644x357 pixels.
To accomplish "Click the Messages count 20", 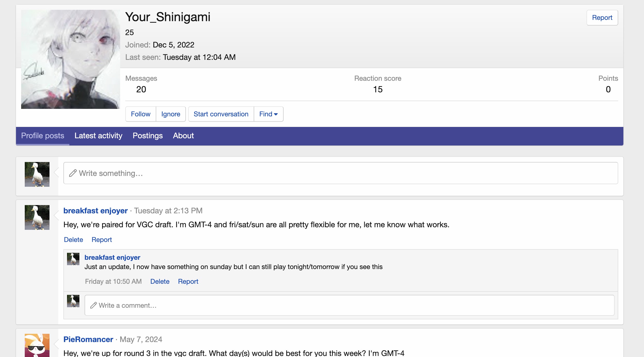I will point(141,89).
